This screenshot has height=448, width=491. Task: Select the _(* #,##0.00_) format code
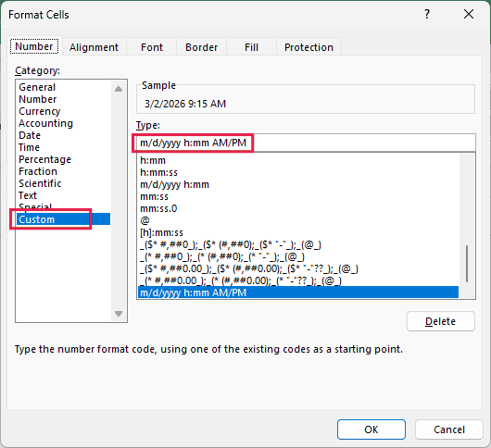(298, 280)
